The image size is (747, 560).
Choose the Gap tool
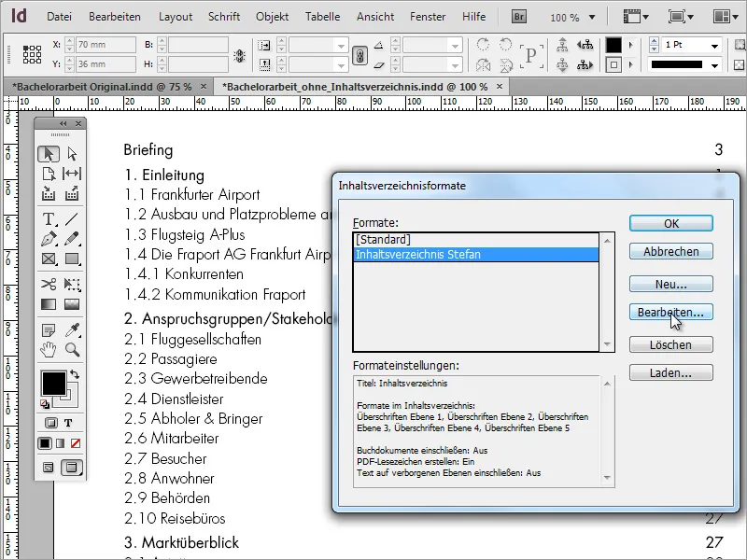click(x=72, y=174)
